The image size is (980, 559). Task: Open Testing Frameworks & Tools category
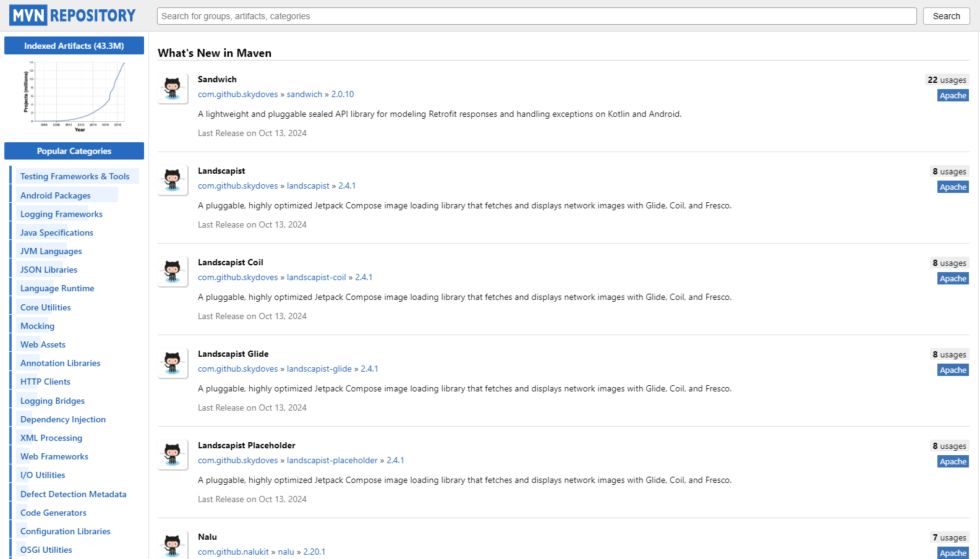75,176
